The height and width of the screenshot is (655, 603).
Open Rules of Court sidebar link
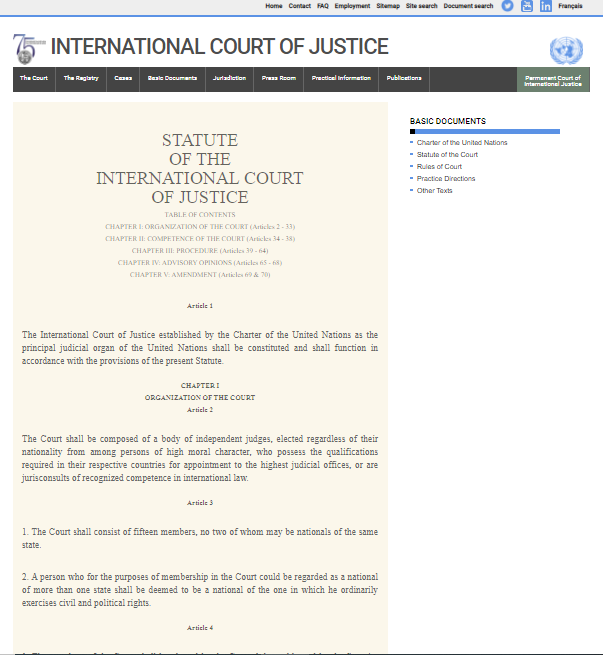[x=439, y=167]
